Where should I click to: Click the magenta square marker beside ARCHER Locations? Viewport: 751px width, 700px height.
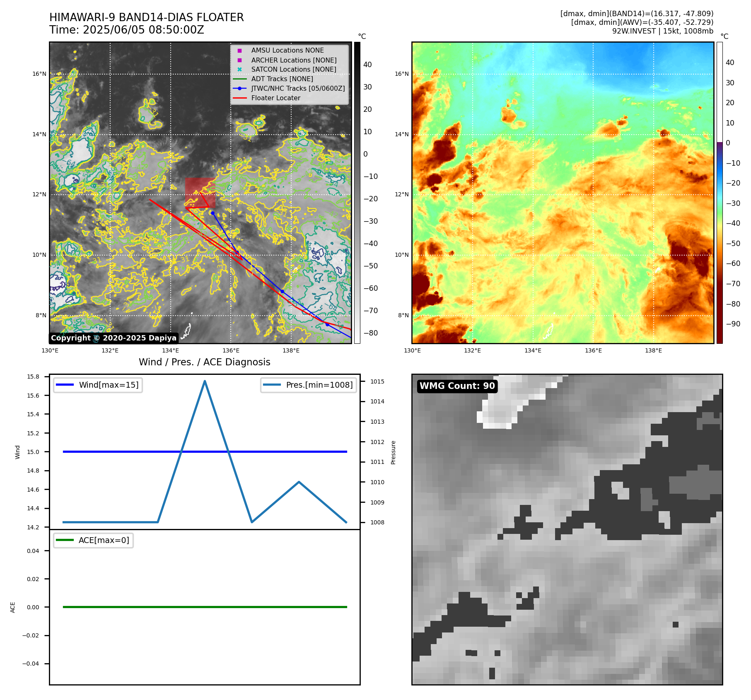[x=239, y=60]
